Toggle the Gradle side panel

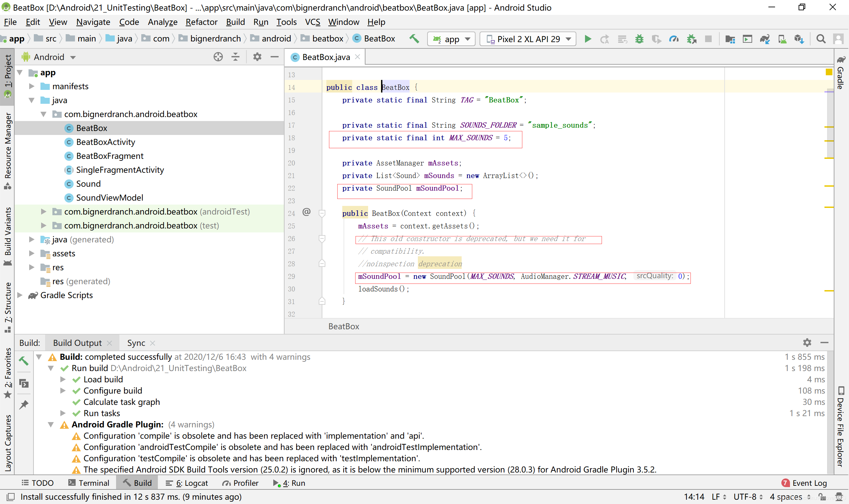point(841,73)
